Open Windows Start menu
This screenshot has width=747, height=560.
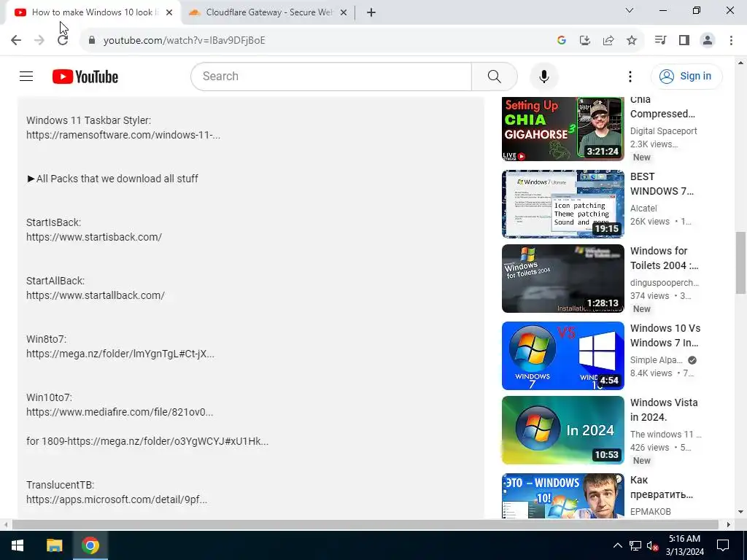coord(18,545)
